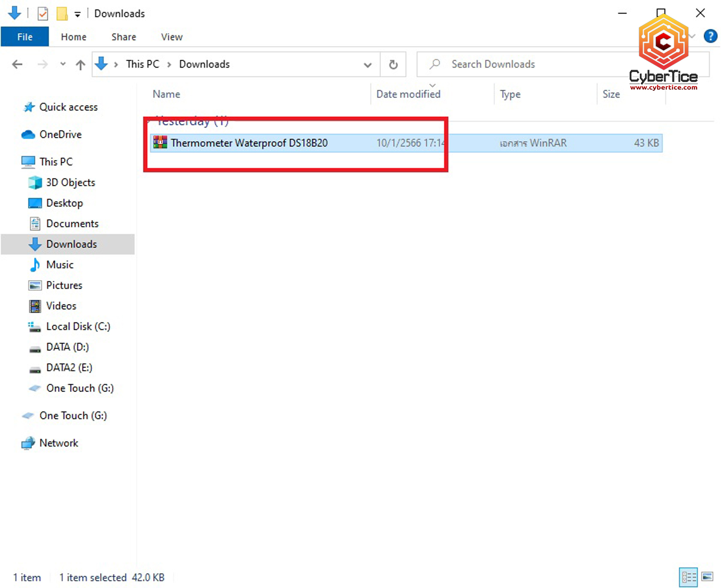
Task: Select the Thermometer Waterproof DS18B20 archive file
Action: coord(249,143)
